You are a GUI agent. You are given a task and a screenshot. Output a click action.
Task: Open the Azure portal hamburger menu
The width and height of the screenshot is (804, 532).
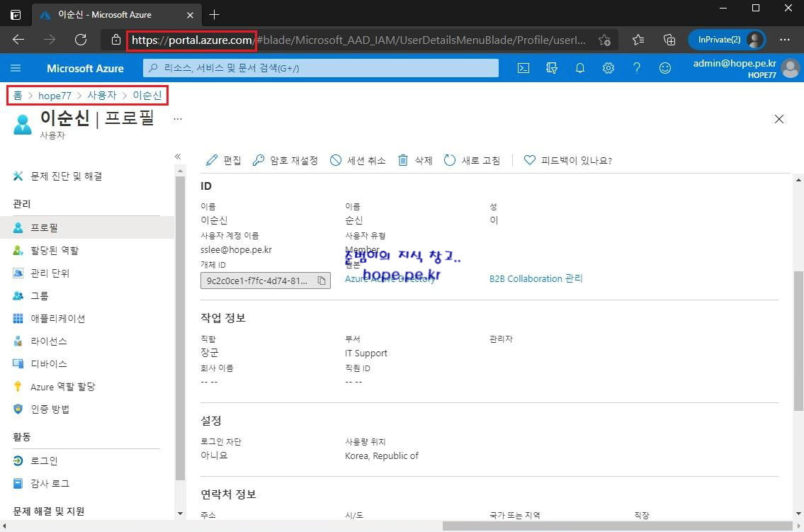point(16,68)
